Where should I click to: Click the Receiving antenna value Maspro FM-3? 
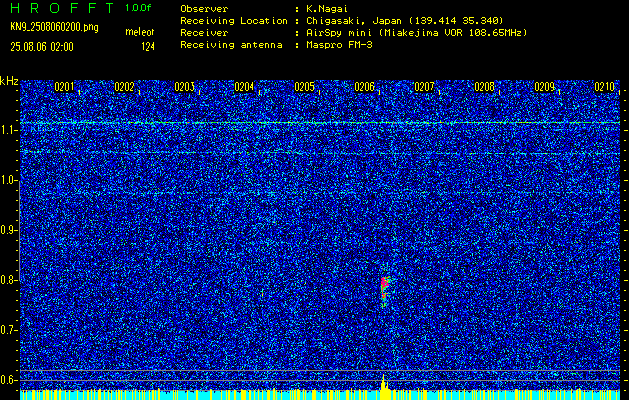(338, 45)
